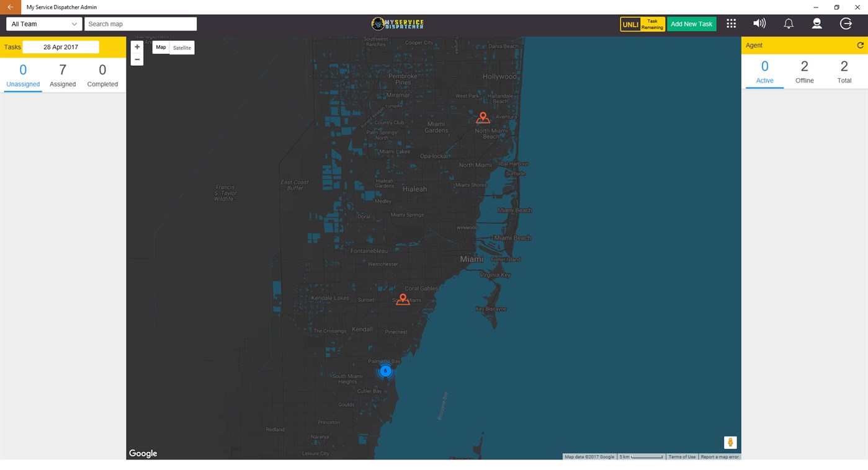This screenshot has width=868, height=470.
Task: Open Google Terms of Use link
Action: pos(681,456)
